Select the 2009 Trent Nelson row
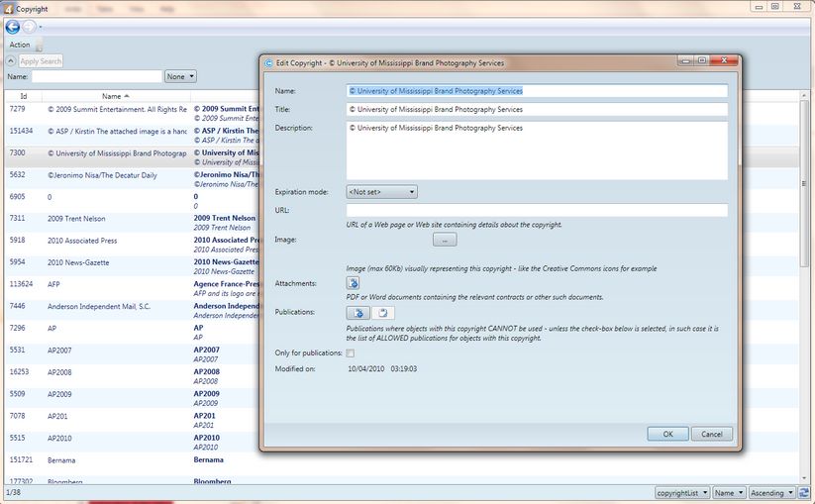The width and height of the screenshot is (815, 504). [x=133, y=223]
